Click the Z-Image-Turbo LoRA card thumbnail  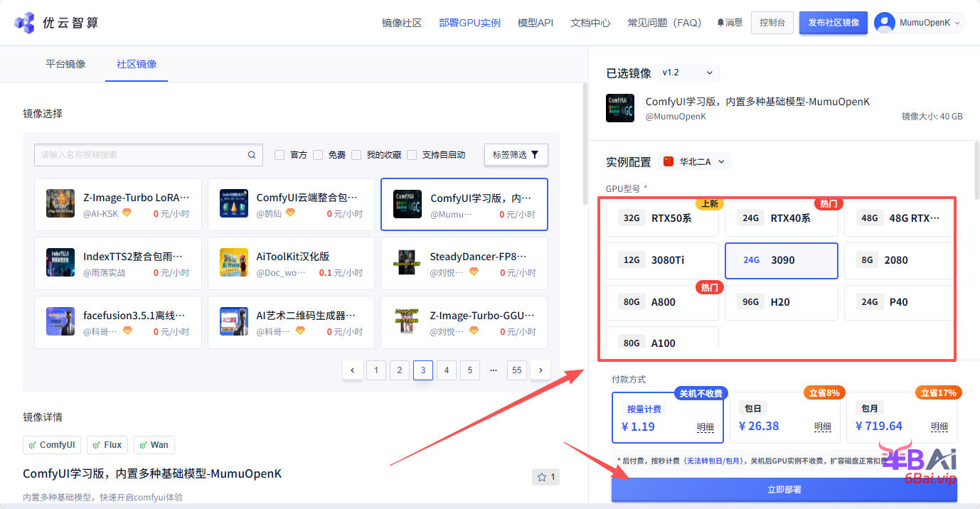point(60,204)
